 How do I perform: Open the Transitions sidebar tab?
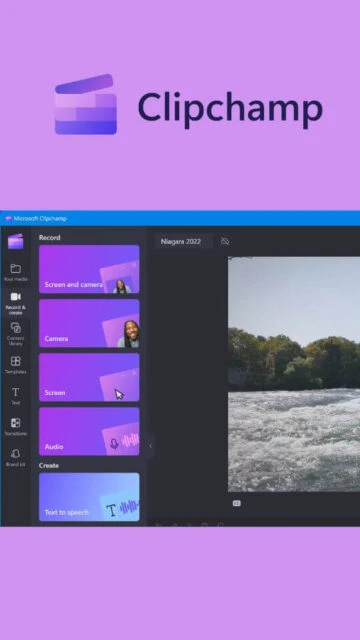(16, 427)
